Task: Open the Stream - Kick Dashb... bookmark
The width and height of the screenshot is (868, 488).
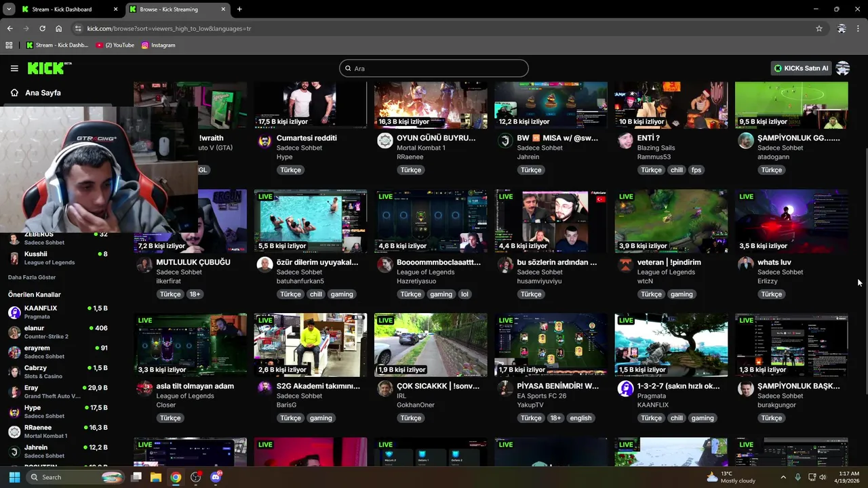Action: (x=57, y=45)
